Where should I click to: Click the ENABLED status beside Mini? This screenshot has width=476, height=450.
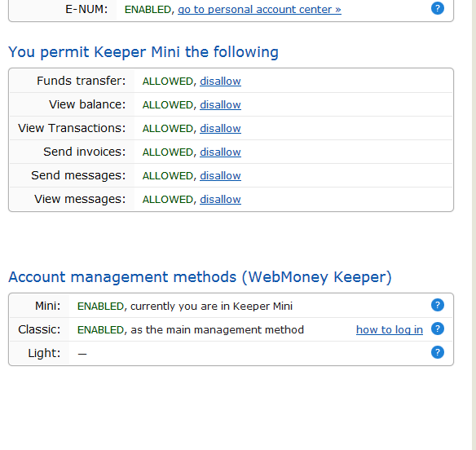coord(100,306)
